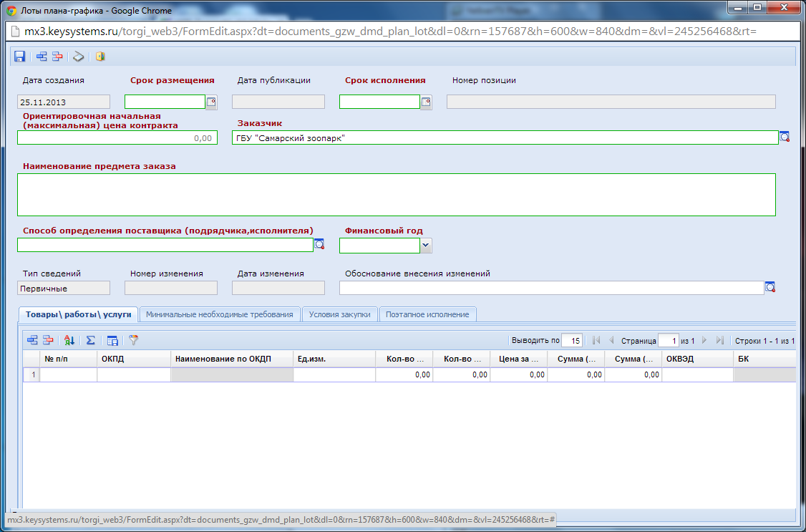Click the Выводить по rows count field

click(572, 341)
